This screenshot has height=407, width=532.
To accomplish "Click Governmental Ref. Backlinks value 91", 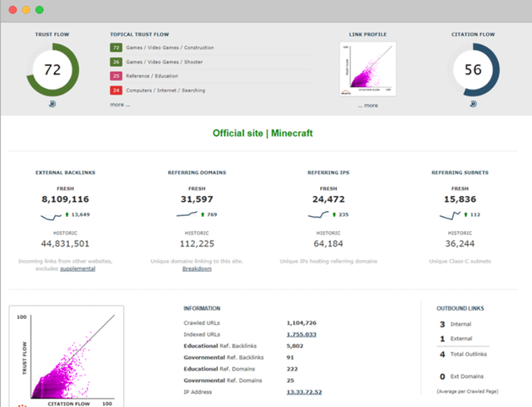I will click(x=290, y=357).
